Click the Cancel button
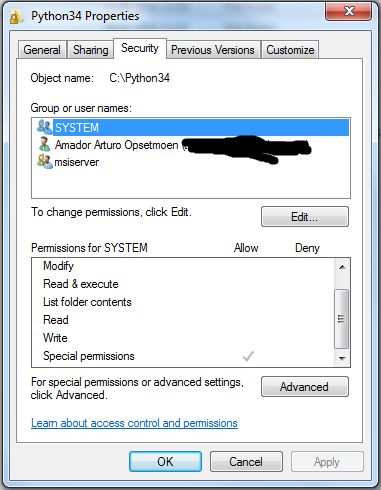Viewport: 381px width, 490px height. (x=246, y=462)
